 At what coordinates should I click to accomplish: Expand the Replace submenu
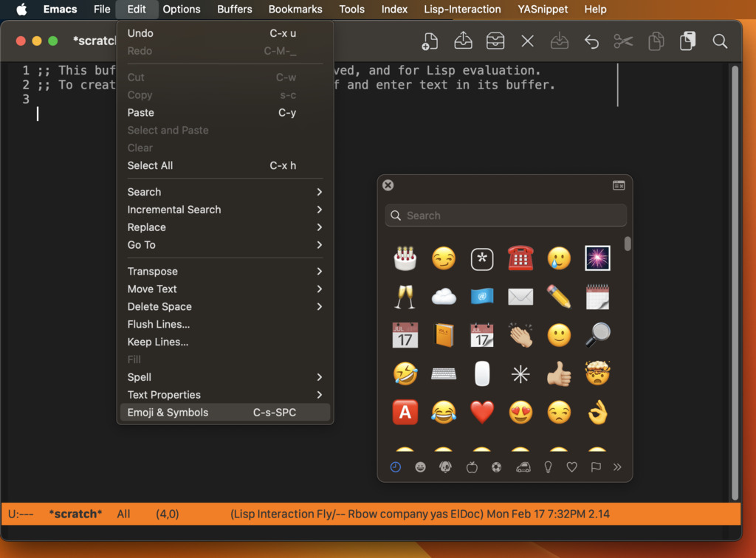225,227
